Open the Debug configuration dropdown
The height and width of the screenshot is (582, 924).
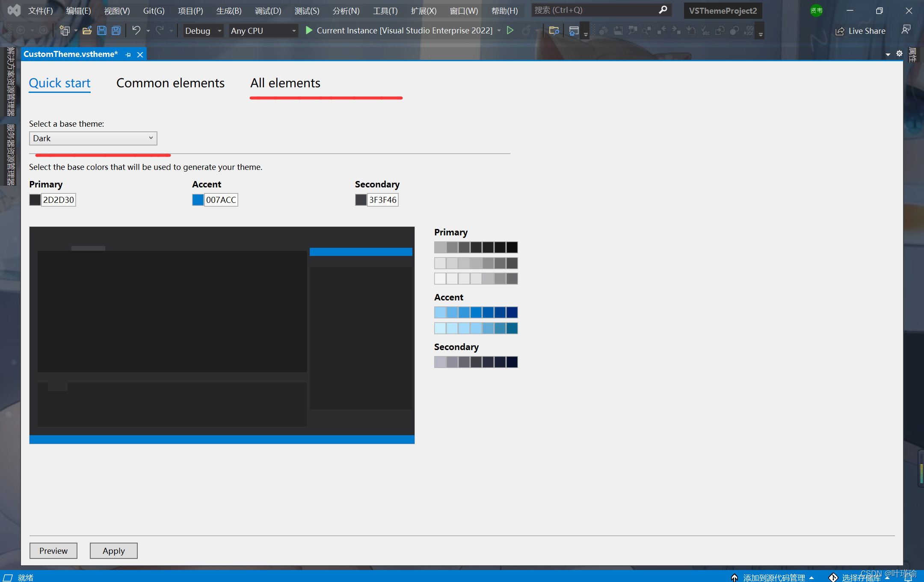tap(203, 31)
